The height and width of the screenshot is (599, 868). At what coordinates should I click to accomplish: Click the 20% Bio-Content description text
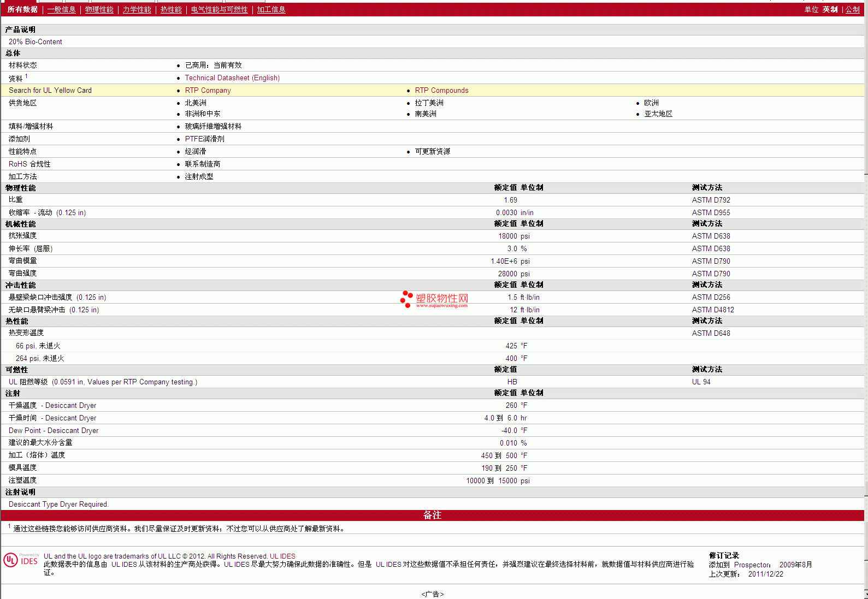[36, 41]
